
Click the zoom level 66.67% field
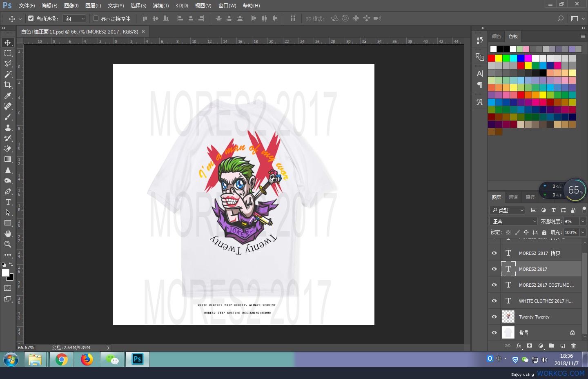(26, 348)
